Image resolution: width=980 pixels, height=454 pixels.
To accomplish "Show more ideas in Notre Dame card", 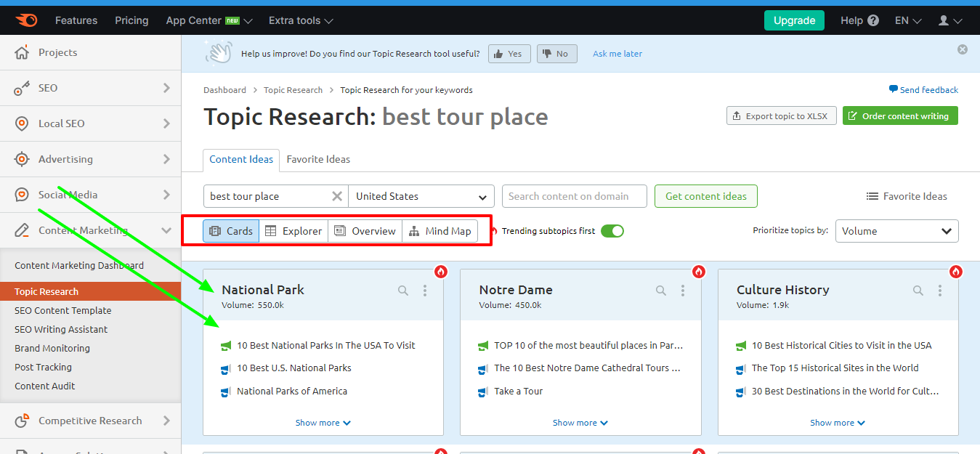I will tap(580, 423).
